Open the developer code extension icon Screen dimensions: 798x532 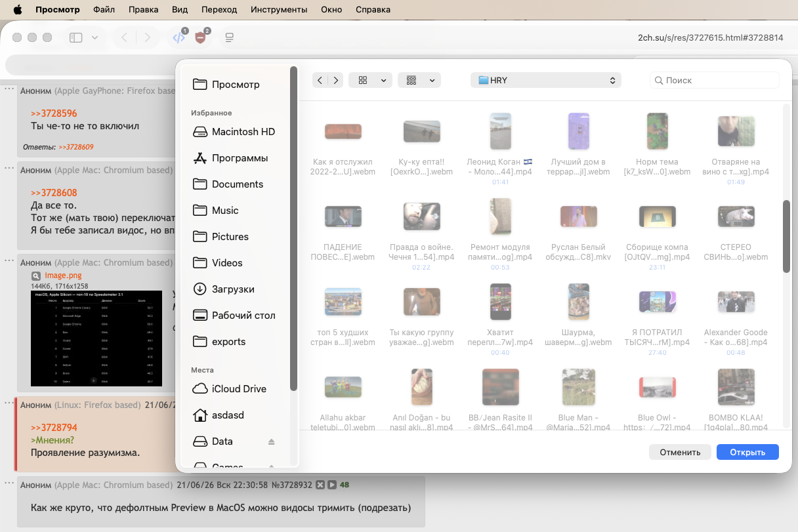pos(179,37)
